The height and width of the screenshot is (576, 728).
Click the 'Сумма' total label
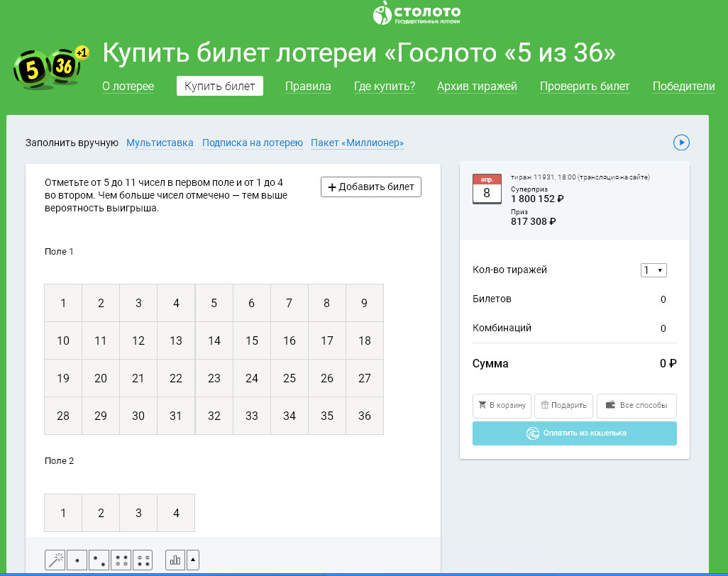tap(490, 363)
